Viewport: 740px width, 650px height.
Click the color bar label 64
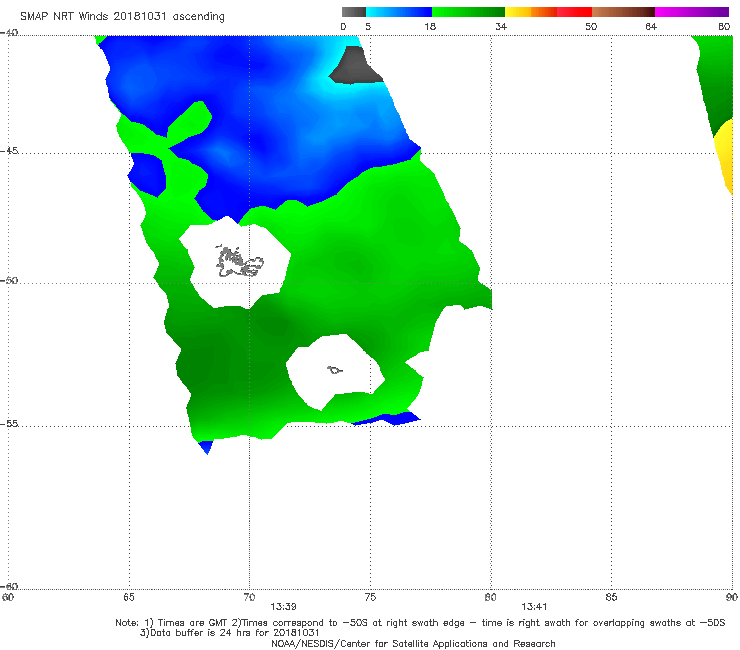tap(651, 26)
